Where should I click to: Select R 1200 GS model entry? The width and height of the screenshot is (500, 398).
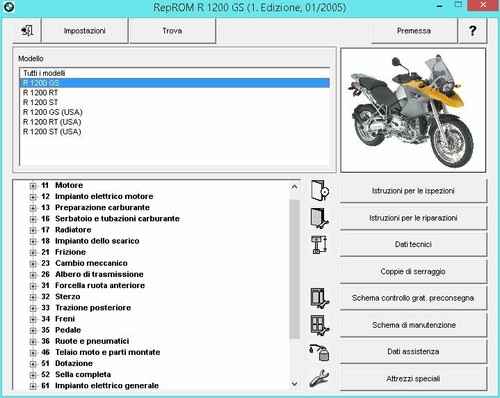[x=175, y=83]
